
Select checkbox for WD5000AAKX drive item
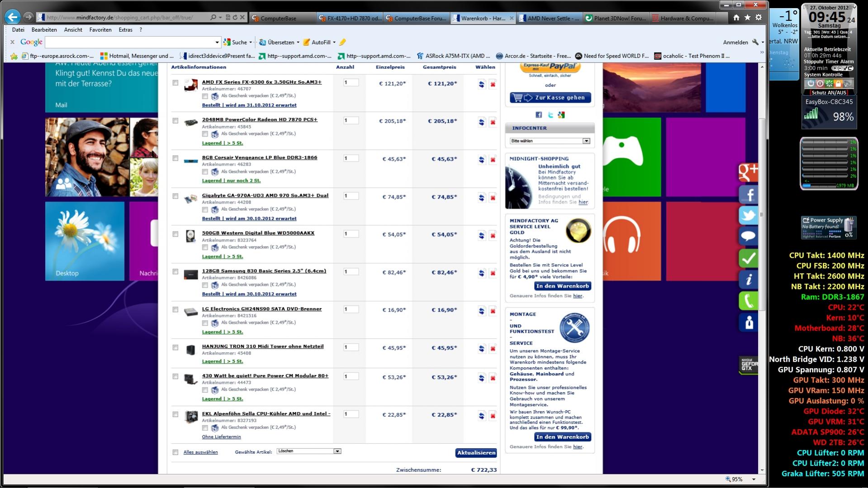(175, 234)
